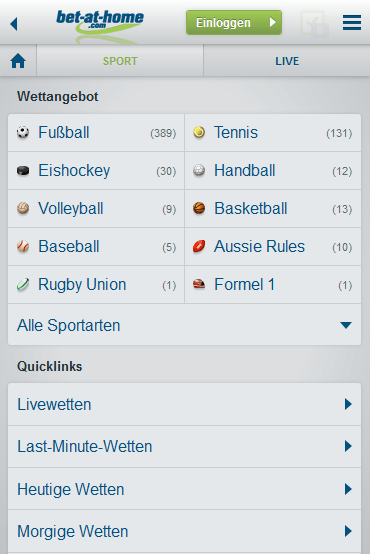Select Aussie Rules sport

point(273,247)
